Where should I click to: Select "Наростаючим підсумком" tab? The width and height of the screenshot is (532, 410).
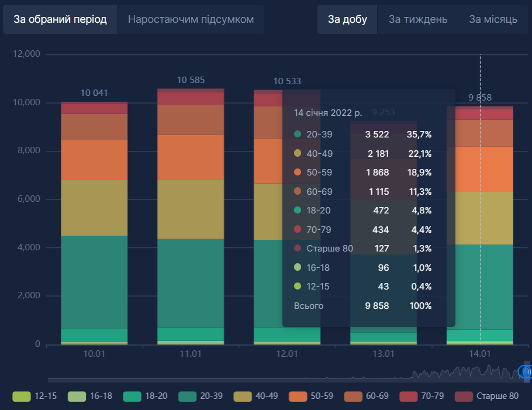(191, 19)
